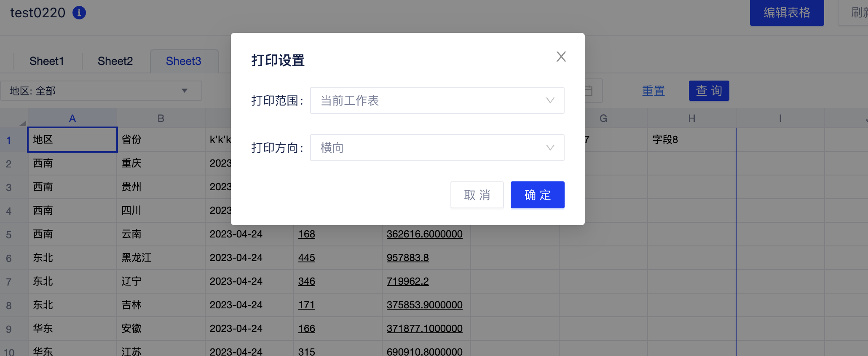Screen dimensions: 868x356
Task: Click the underlined 445 link
Action: 306,258
